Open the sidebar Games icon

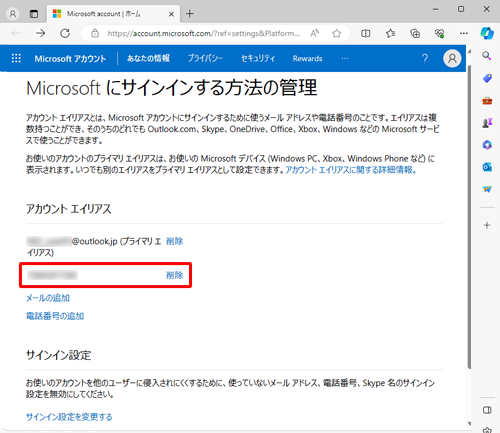pyautogui.click(x=487, y=123)
